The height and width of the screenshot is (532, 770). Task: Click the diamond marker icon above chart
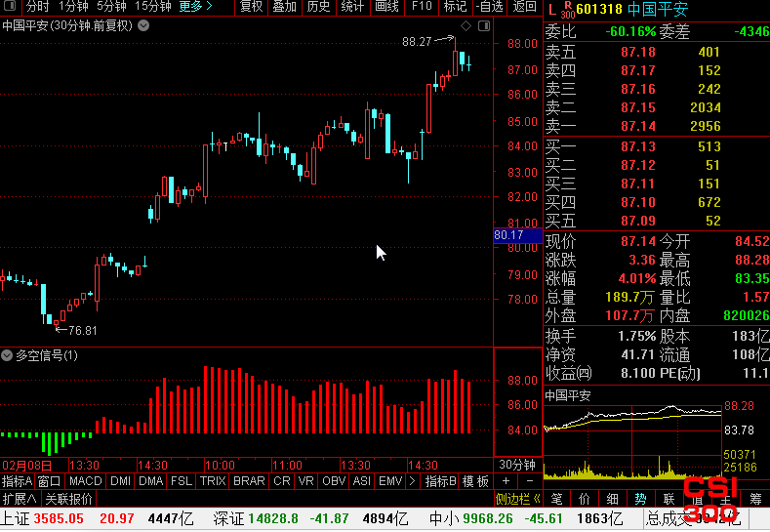click(466, 26)
